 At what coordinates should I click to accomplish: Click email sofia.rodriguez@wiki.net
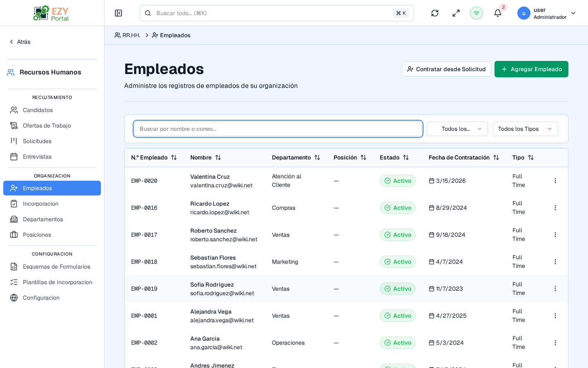[222, 293]
